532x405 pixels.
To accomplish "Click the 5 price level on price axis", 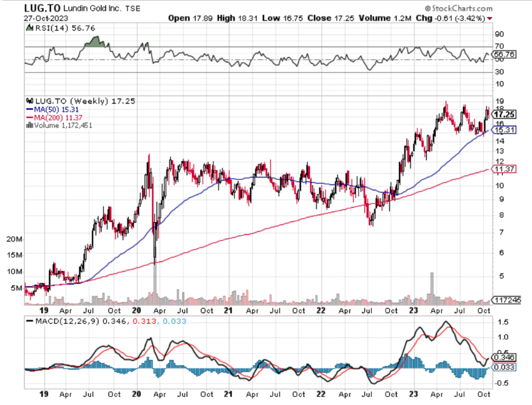I will coord(501,276).
